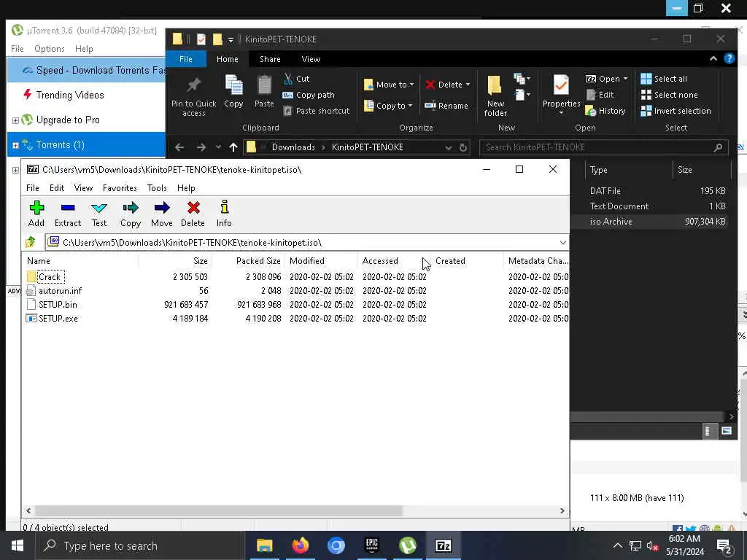The height and width of the screenshot is (560, 747).
Task: Click Pin to Quick access in Explorer
Action: point(193,98)
